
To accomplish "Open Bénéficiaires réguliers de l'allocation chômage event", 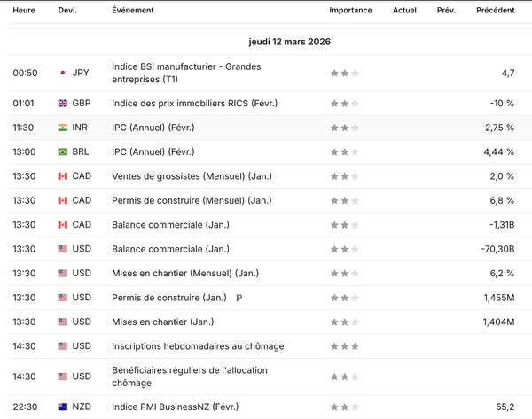I will tap(190, 376).
